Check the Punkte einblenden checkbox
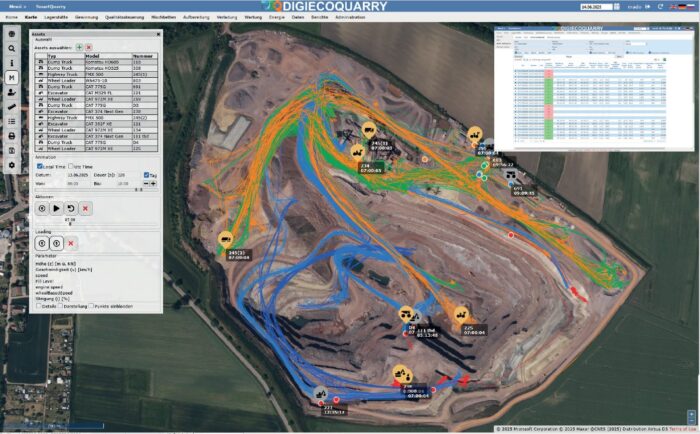 [x=91, y=306]
